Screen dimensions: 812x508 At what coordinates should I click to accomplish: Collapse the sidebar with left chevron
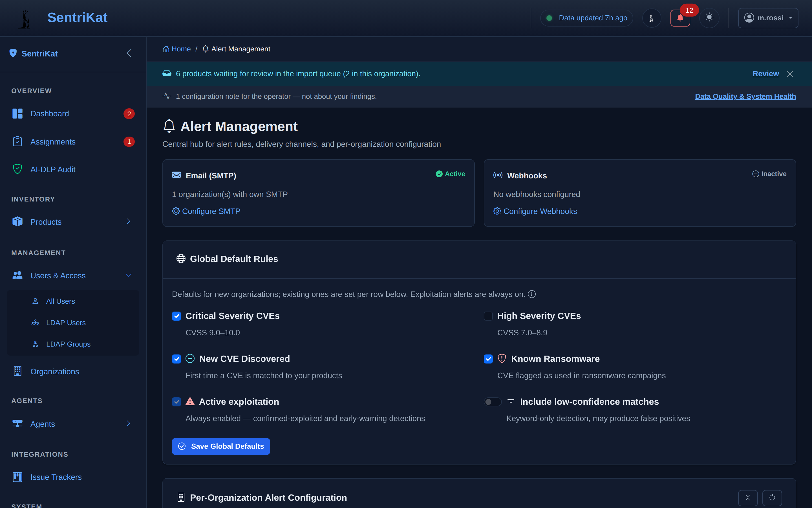click(129, 53)
